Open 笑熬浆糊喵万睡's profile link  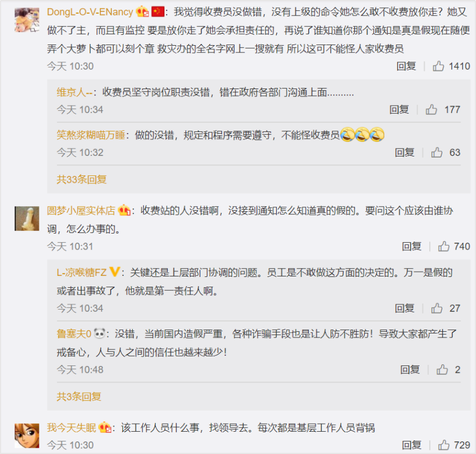coord(91,135)
